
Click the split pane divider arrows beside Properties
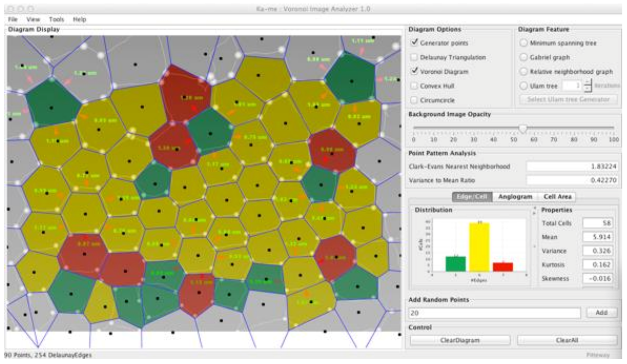point(534,210)
